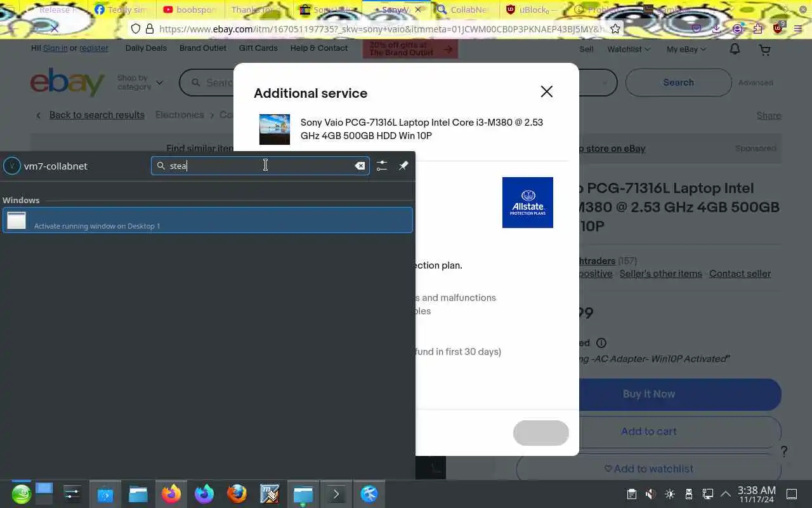
Task: Click Sony Vaio laptop thumbnail in dialog
Action: 275,130
